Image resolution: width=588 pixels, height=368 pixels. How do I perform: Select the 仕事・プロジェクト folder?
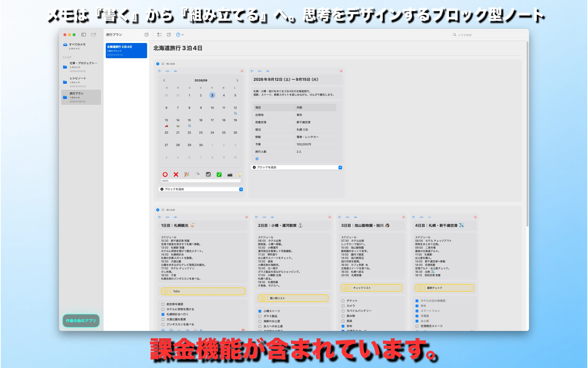[x=81, y=67]
